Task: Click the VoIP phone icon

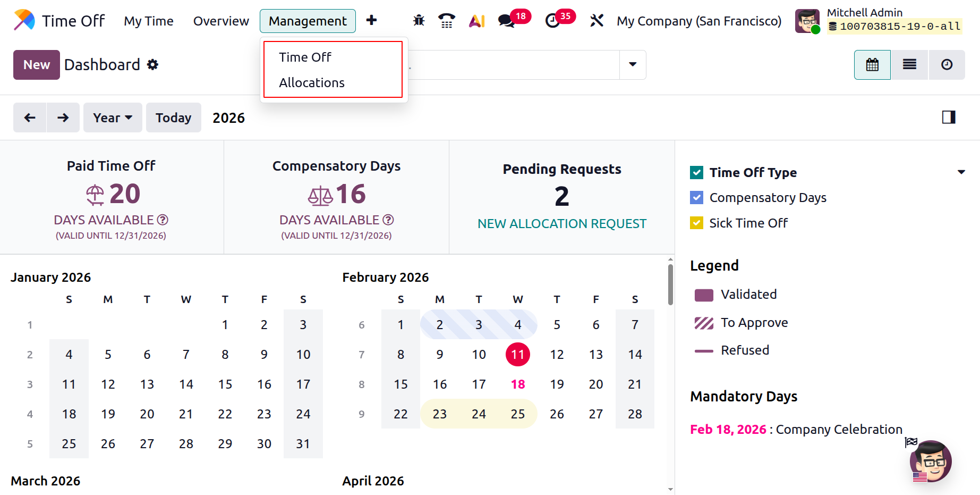Action: (447, 21)
